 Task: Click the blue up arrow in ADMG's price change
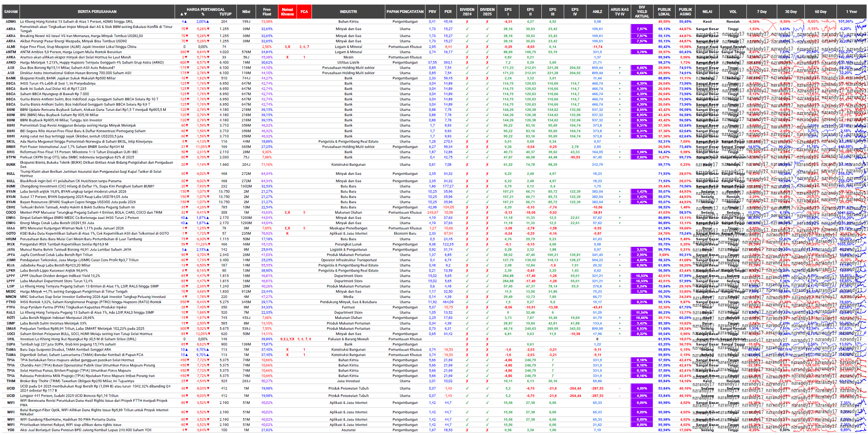[x=185, y=22]
